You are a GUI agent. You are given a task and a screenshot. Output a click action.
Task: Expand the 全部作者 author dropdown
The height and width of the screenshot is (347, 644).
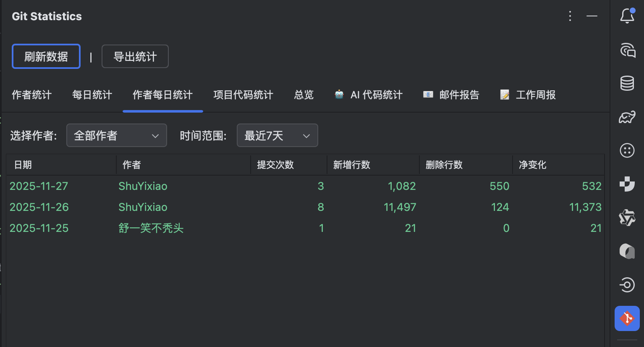[x=117, y=135]
